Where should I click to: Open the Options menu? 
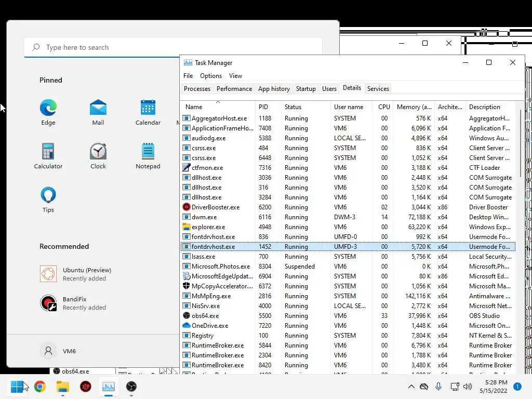211,76
